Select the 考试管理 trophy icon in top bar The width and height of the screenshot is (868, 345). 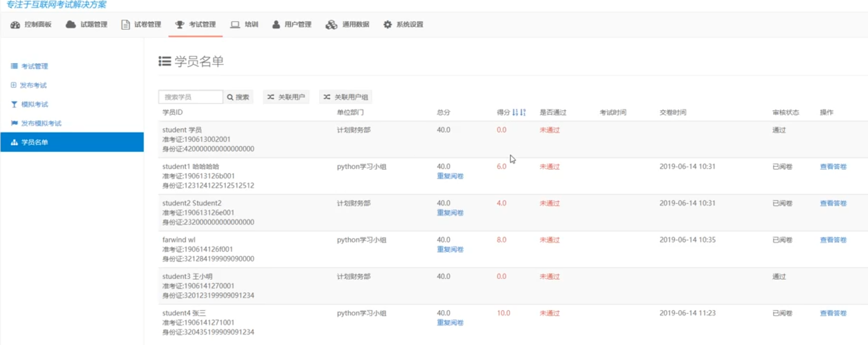coord(179,25)
